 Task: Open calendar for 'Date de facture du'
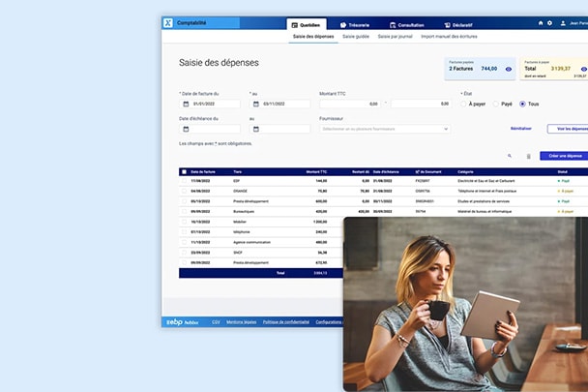(186, 104)
